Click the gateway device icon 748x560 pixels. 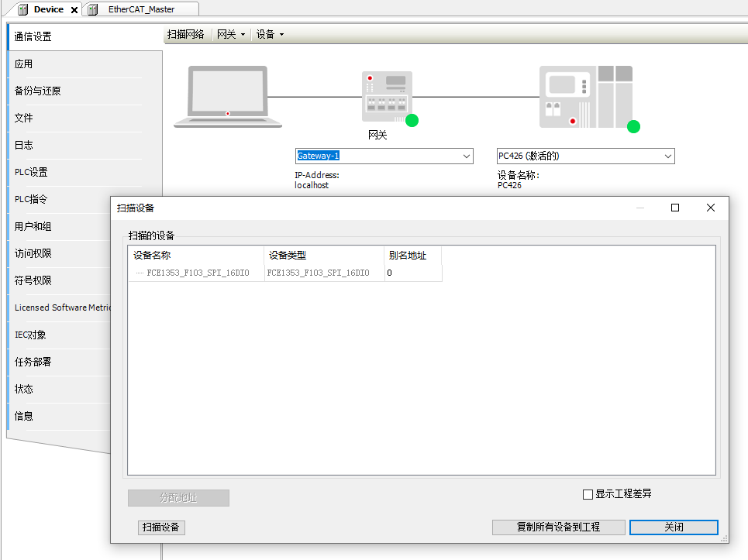click(388, 98)
